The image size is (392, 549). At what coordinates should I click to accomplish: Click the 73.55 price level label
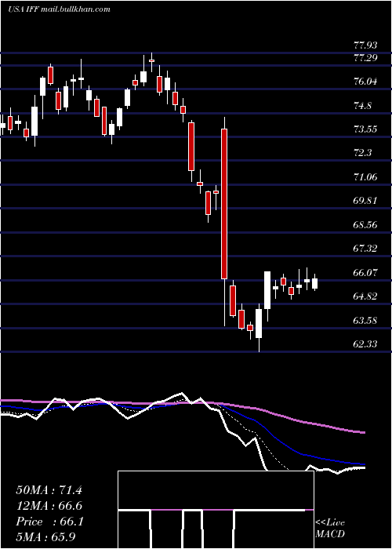[x=366, y=129]
